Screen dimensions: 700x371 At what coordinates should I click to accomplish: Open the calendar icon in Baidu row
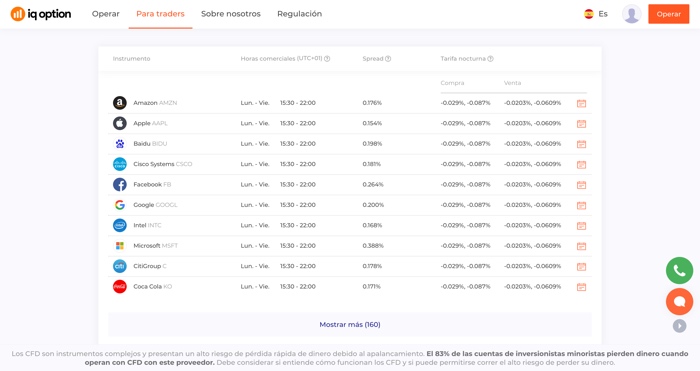581,144
